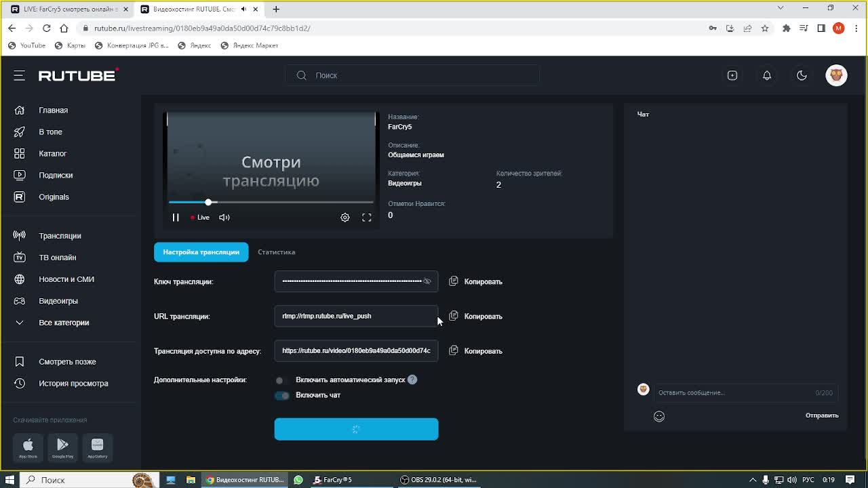This screenshot has height=488, width=868.
Task: Select the Настройка трансляции tab
Action: pos(201,252)
